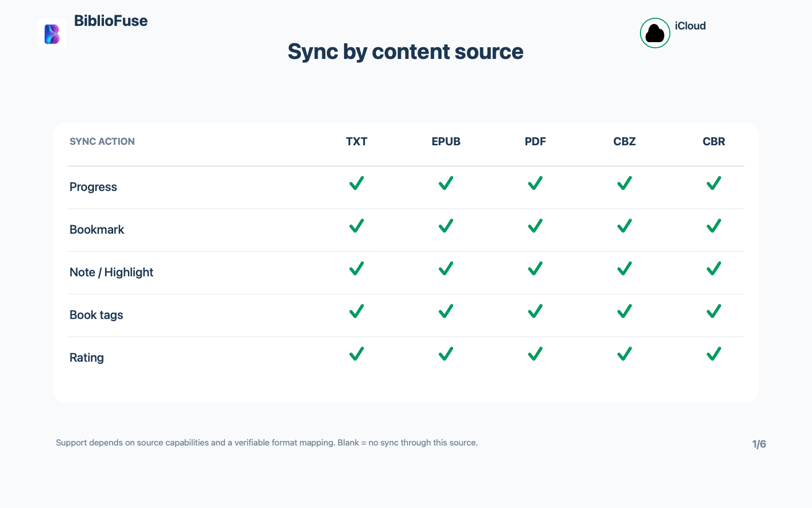Image resolution: width=812 pixels, height=508 pixels.
Task: Click the Book tags checkmark under CBZ
Action: tap(625, 311)
